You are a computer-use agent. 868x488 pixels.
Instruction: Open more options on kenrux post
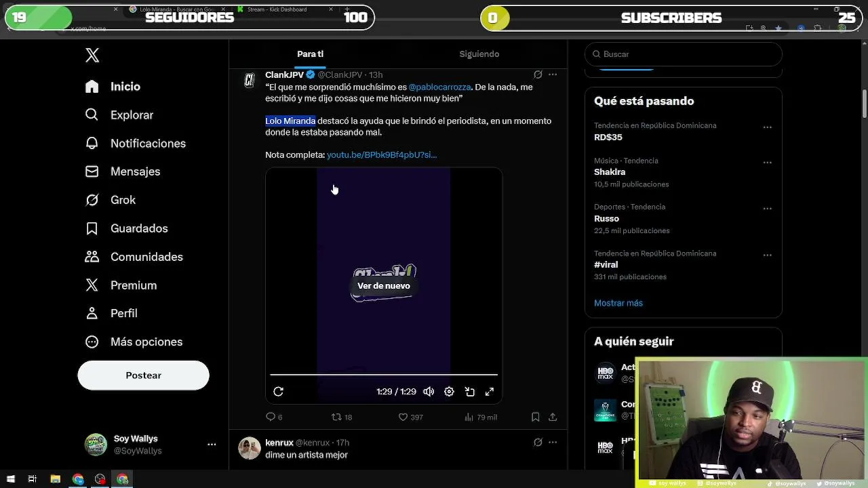(x=553, y=443)
